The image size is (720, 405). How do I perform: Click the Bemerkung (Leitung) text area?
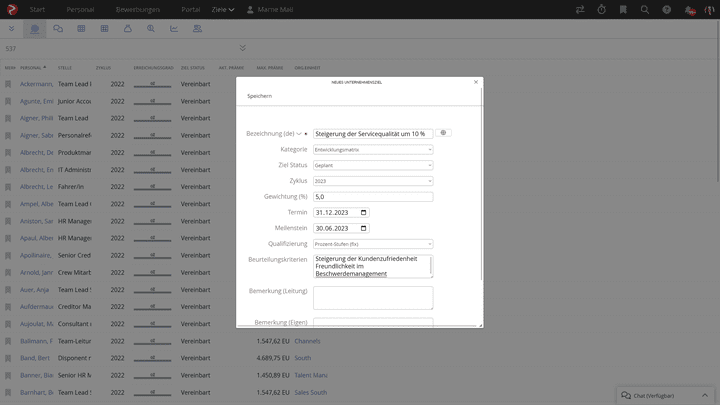(372, 297)
